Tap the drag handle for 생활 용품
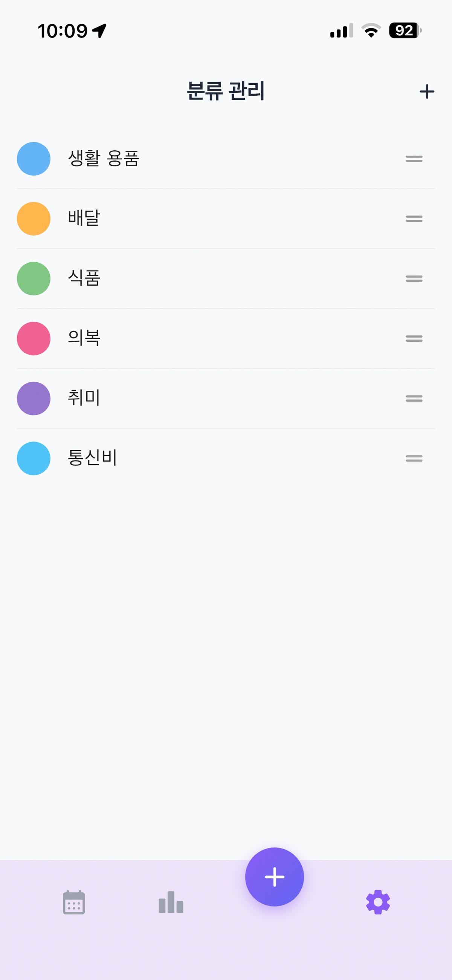 (414, 159)
